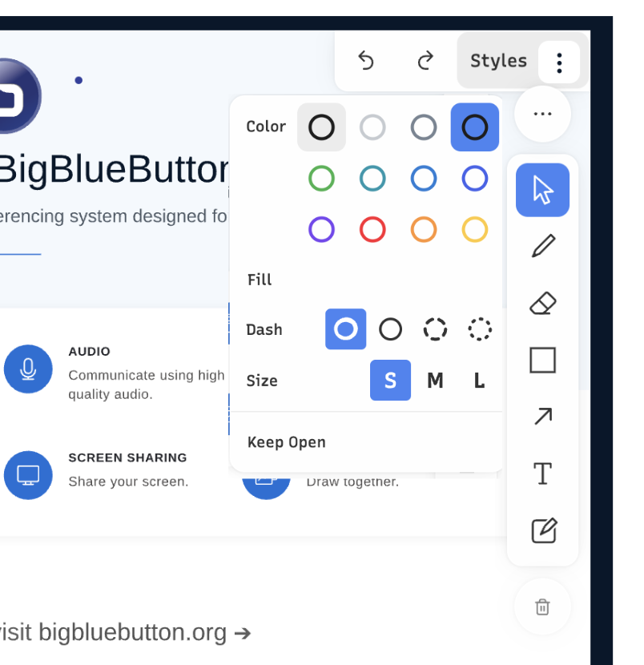
Task: Redo the last undone action
Action: pos(425,61)
